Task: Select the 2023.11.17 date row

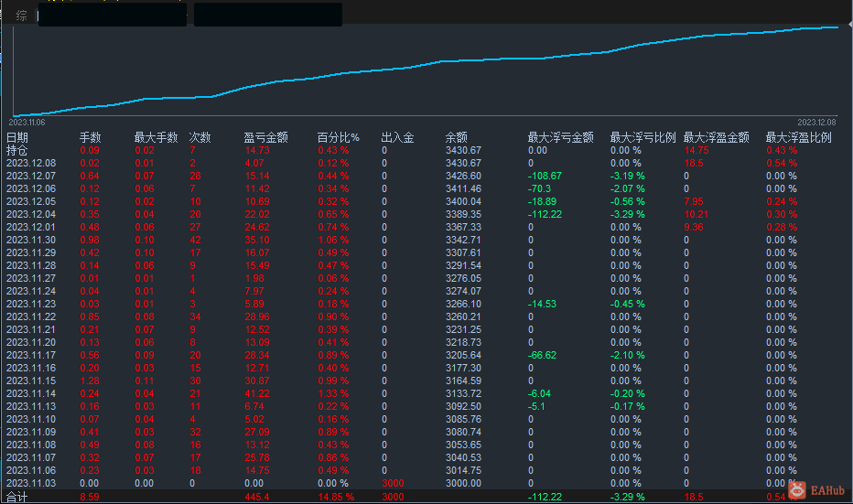Action: [x=31, y=355]
